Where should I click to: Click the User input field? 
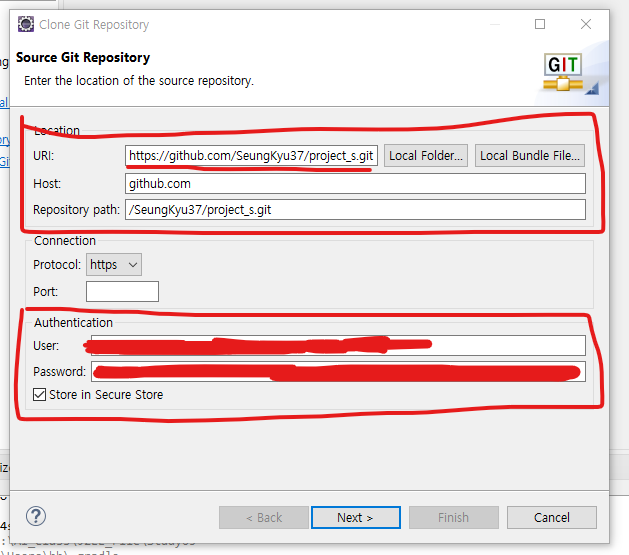[338, 346]
